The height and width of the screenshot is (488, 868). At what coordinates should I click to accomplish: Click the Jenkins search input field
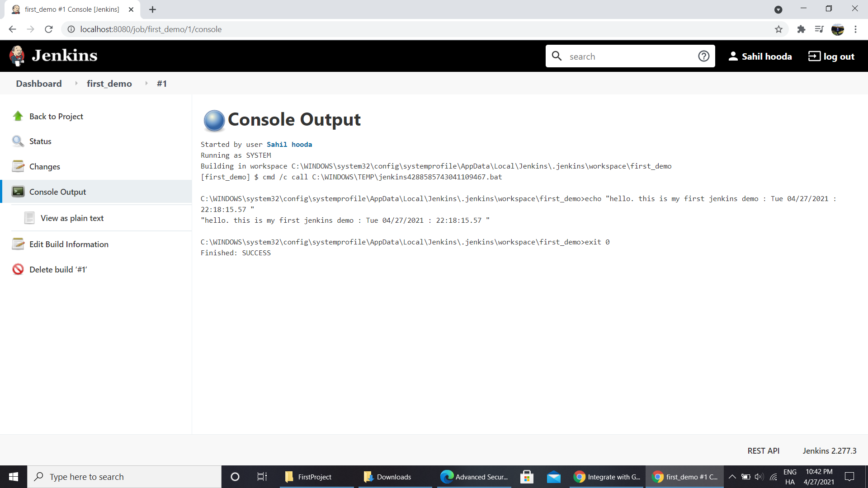tap(628, 56)
